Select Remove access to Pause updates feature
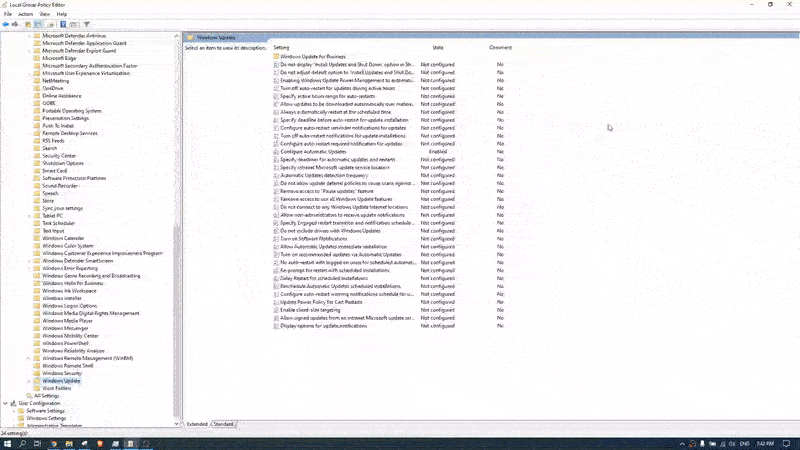Viewport: 800px width, 450px height. coord(327,191)
